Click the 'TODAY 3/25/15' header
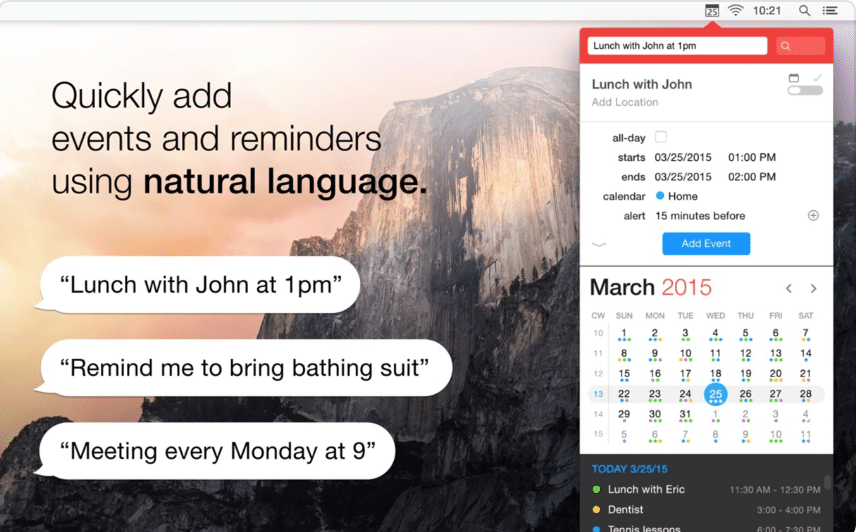Viewport: 856px width, 532px height. pos(629,469)
